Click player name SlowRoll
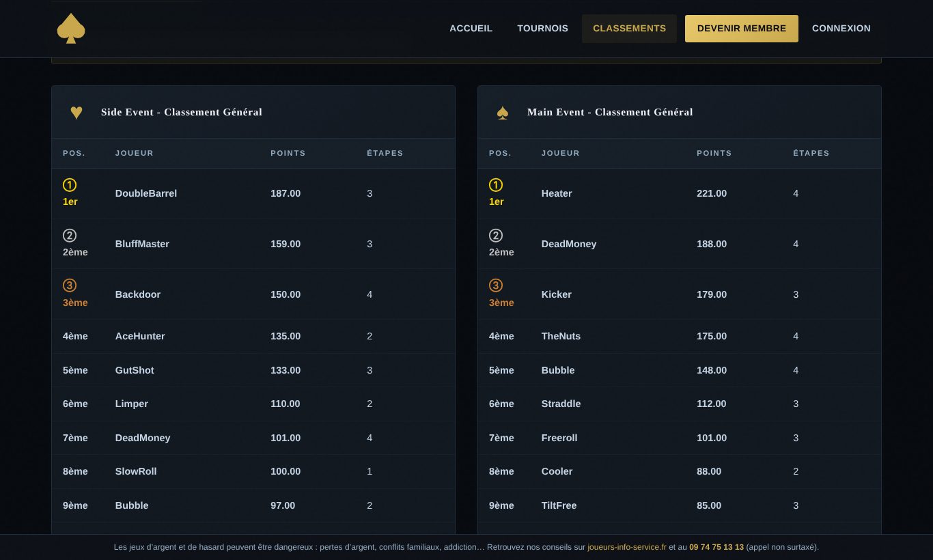 tap(136, 471)
